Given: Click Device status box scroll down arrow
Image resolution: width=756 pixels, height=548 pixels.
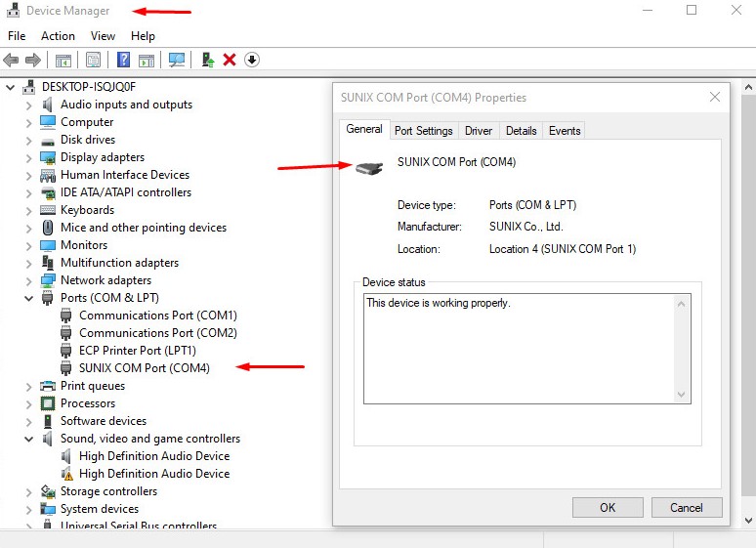Looking at the screenshot, I should 681,394.
